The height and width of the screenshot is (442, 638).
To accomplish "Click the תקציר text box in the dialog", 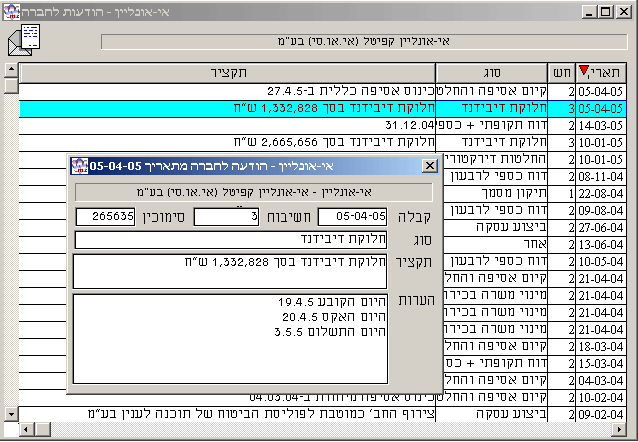I will tap(230, 271).
